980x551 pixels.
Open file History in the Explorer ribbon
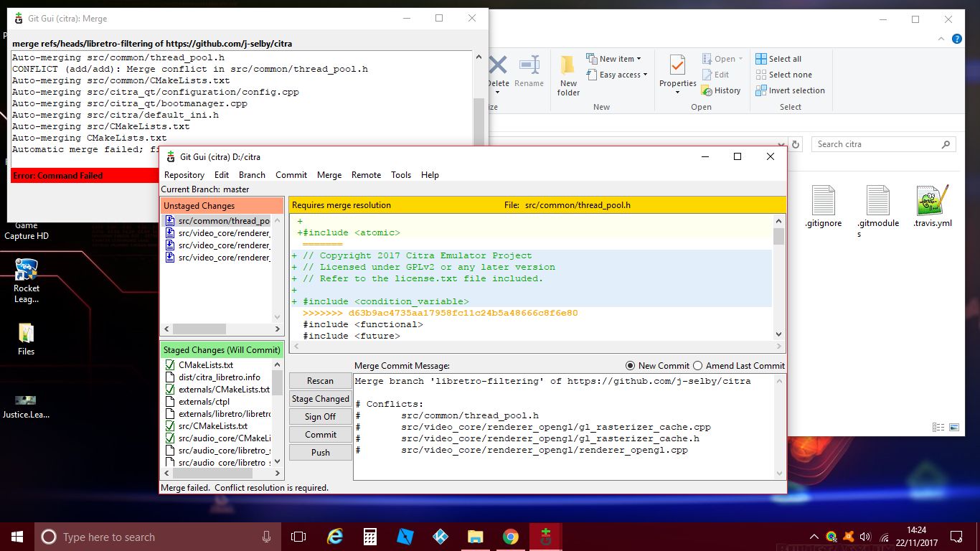click(x=720, y=90)
